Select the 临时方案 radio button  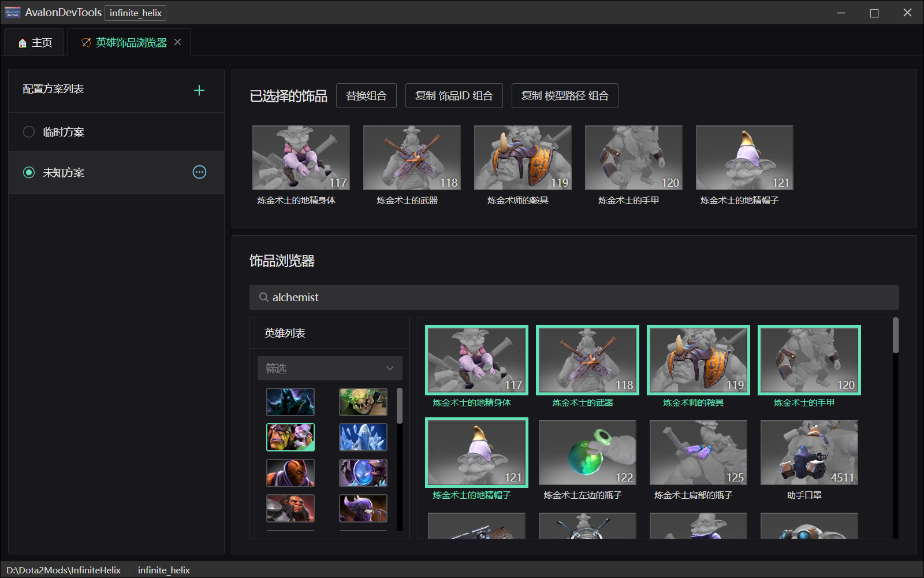[x=29, y=132]
